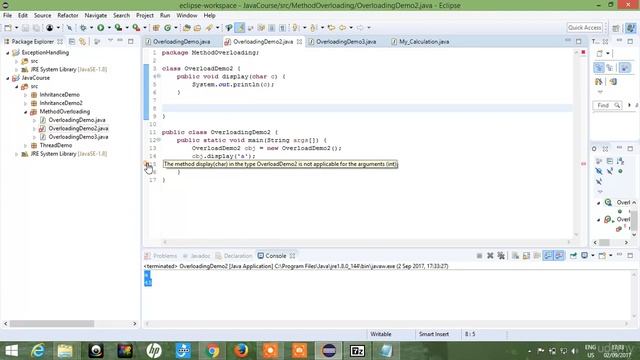640x360 pixels.
Task: Click Remove All Terminated Launches icon
Action: [x=501, y=256]
